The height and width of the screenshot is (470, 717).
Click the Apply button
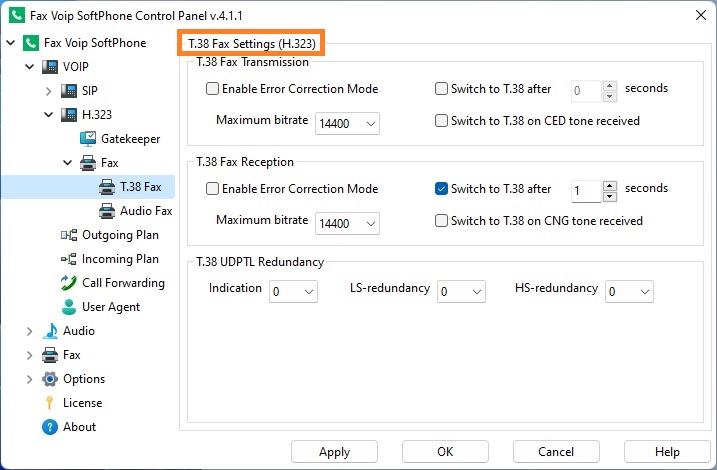334,452
